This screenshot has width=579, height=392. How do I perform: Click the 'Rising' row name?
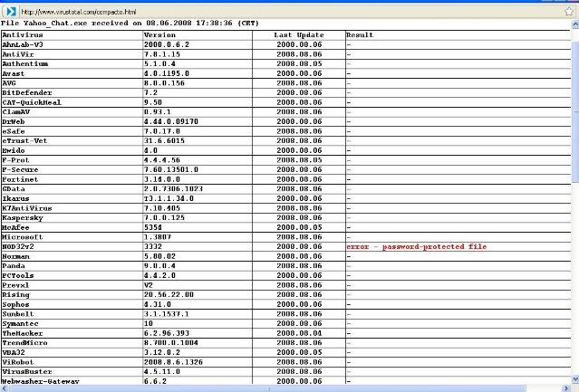point(15,295)
